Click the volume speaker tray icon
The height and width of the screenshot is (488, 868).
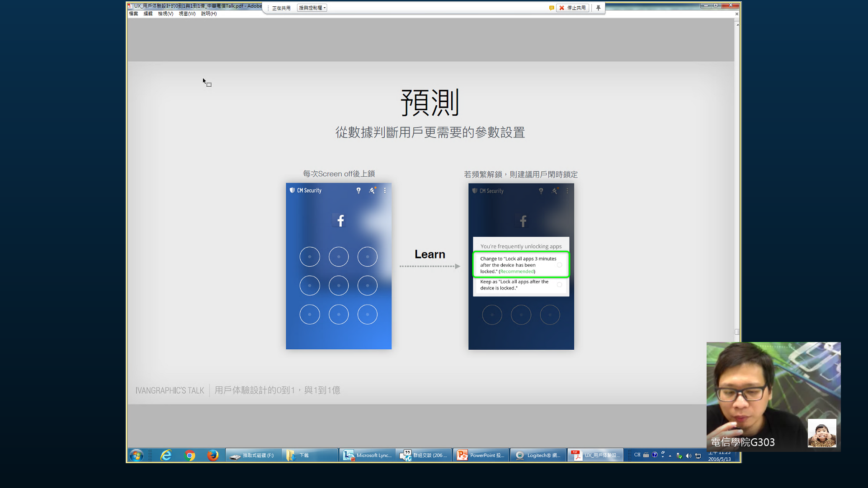pos(689,455)
